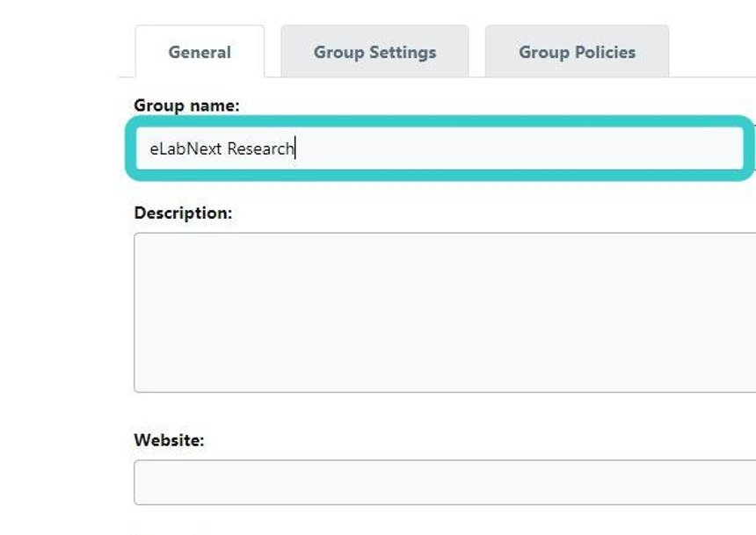Switch to the General tab
Viewport: 756px width, 535px height.
(200, 52)
